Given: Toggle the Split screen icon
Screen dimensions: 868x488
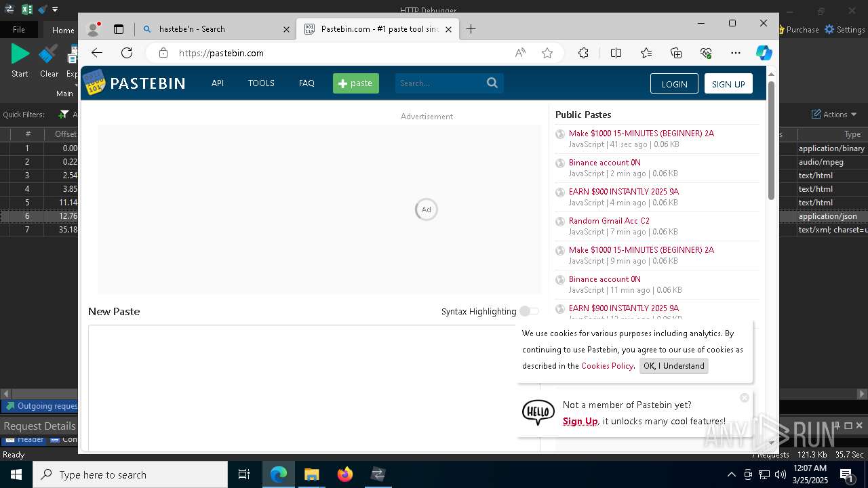Looking at the screenshot, I should click(x=616, y=53).
